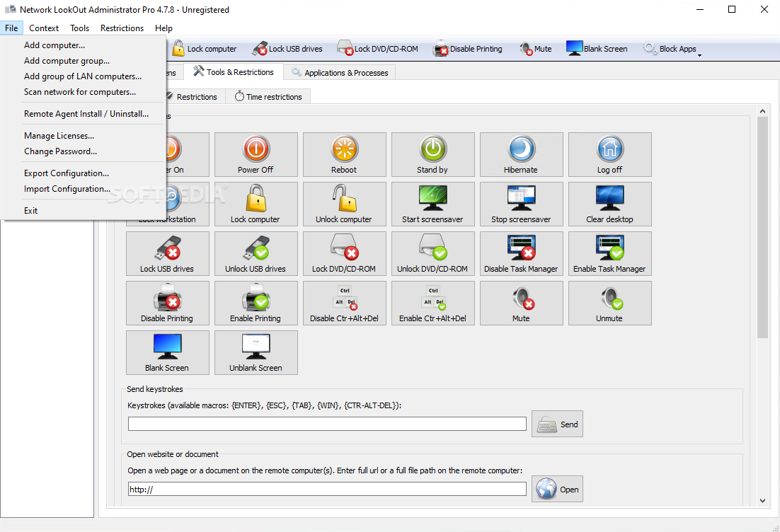
Task: Switch to Applications & Processes tab
Action: (340, 73)
